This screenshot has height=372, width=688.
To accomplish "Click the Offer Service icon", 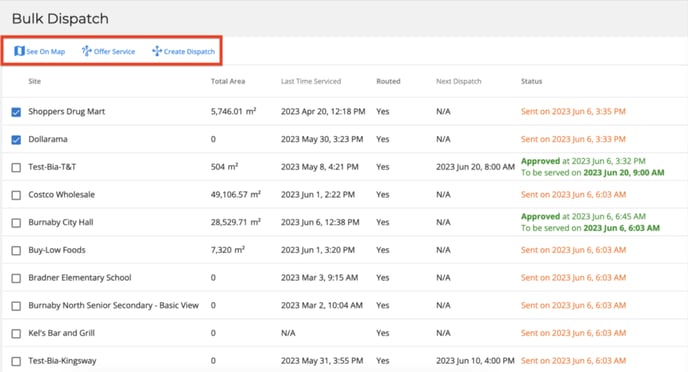I will tap(86, 51).
